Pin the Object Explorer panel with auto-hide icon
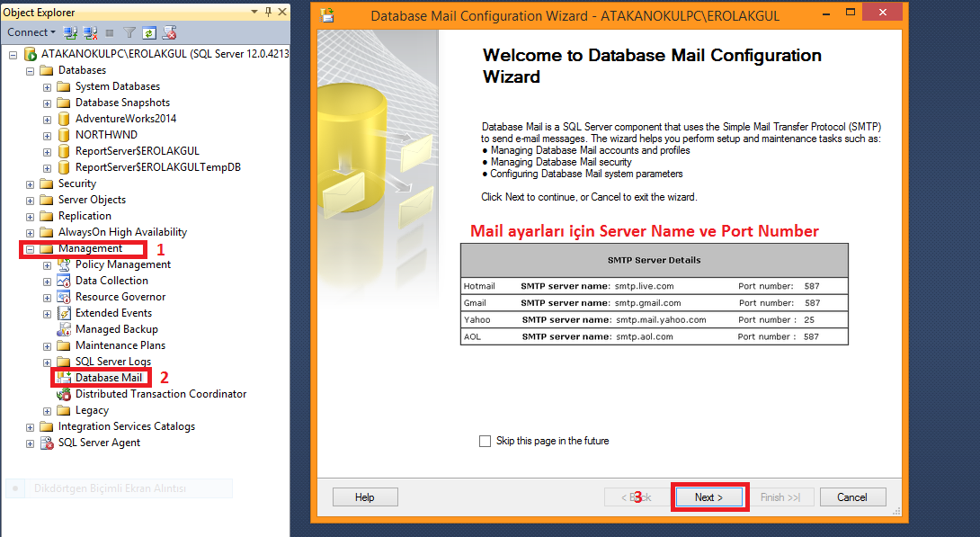Viewport: 980px width, 537px height. click(268, 12)
